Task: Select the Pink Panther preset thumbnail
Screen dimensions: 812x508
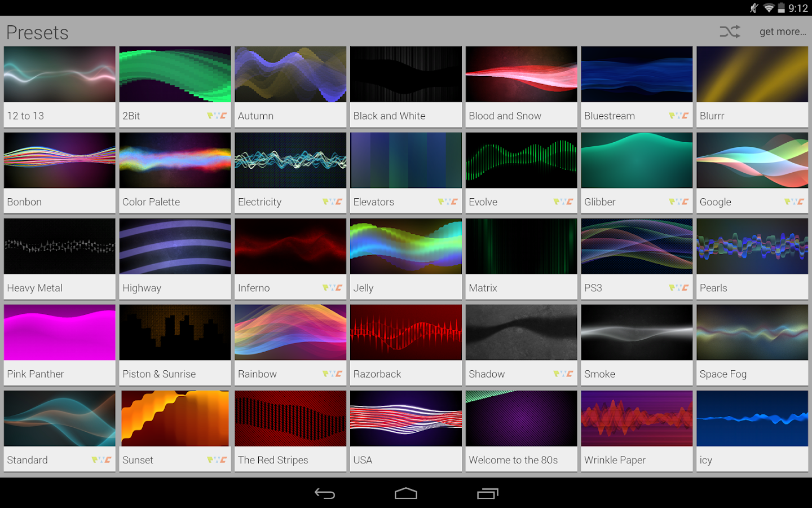Action: coord(59,332)
